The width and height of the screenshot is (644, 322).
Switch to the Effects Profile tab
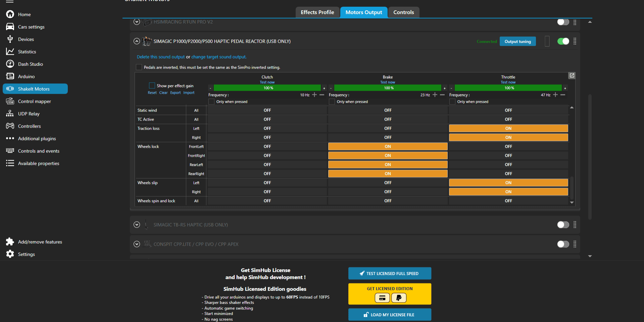click(x=317, y=12)
